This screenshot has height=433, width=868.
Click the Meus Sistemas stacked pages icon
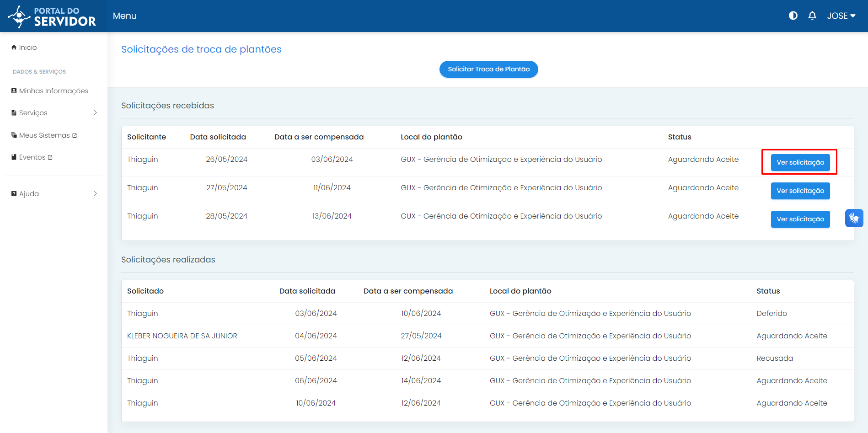click(14, 135)
